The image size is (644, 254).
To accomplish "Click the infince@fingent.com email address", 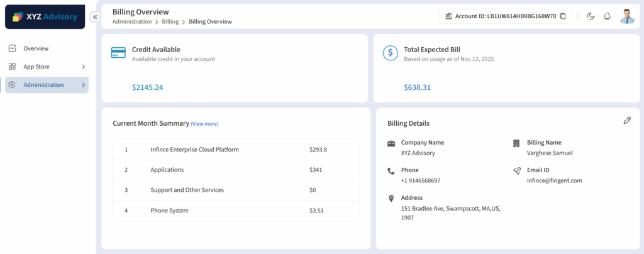I will [554, 180].
